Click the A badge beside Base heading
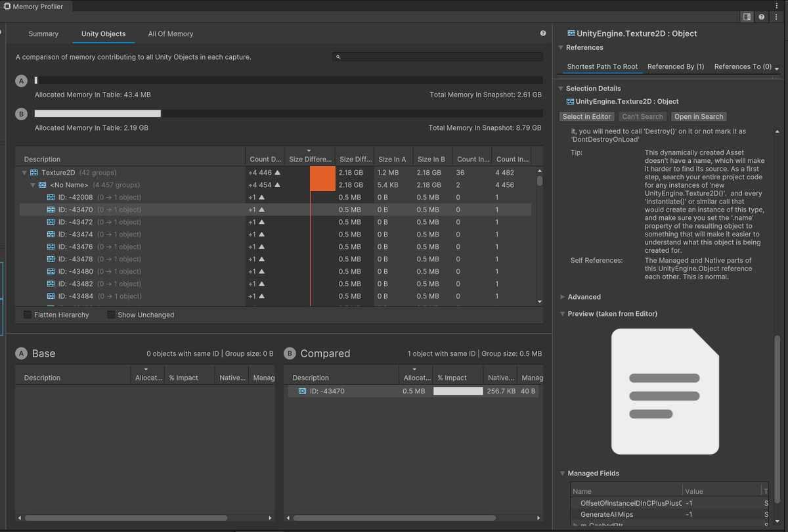The image size is (788, 532). coord(21,353)
